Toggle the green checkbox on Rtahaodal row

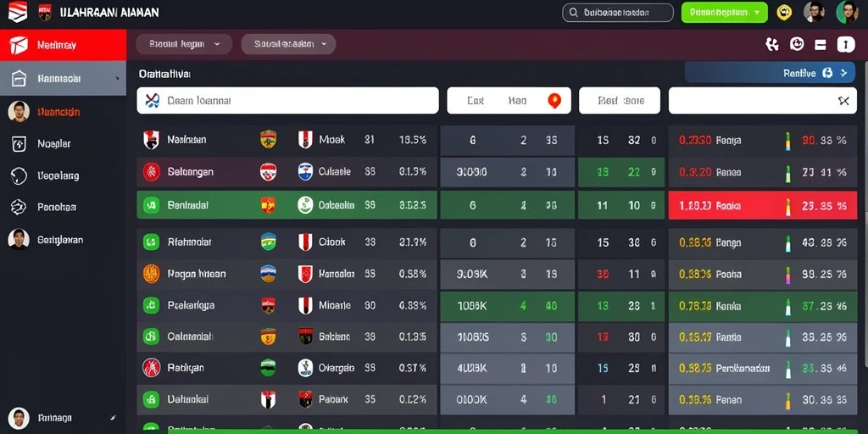pos(151,242)
